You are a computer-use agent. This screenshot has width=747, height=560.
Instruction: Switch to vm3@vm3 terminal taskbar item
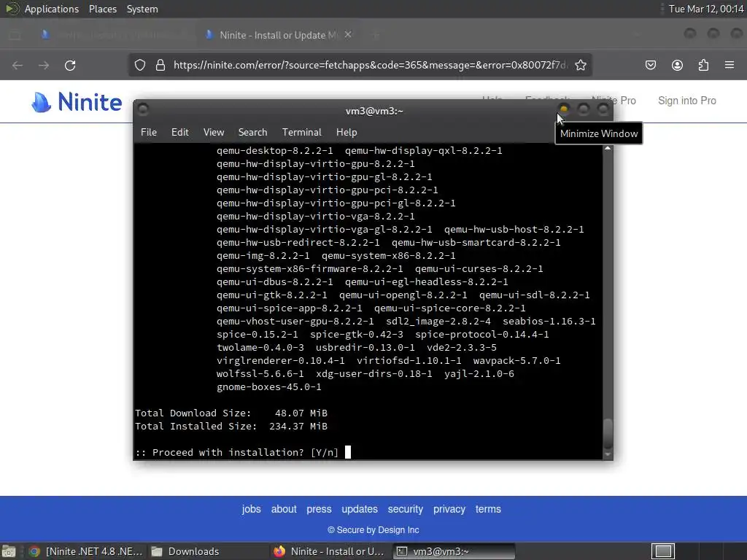[454, 551]
